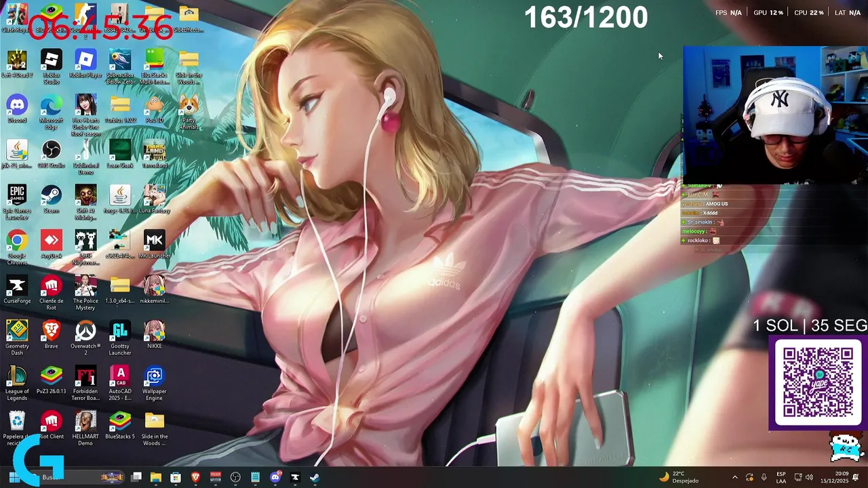
Task: Launch Roblox Studio from the desktop
Action: point(52,66)
